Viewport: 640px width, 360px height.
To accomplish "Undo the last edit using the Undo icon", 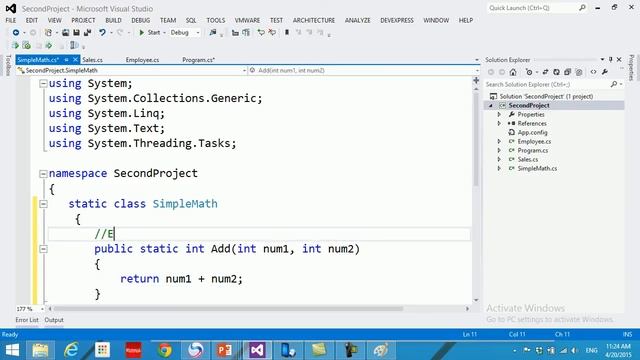I will coord(102,32).
